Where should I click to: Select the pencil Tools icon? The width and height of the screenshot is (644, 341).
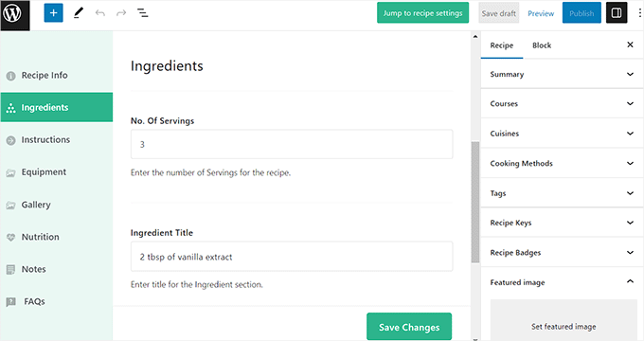click(x=78, y=13)
